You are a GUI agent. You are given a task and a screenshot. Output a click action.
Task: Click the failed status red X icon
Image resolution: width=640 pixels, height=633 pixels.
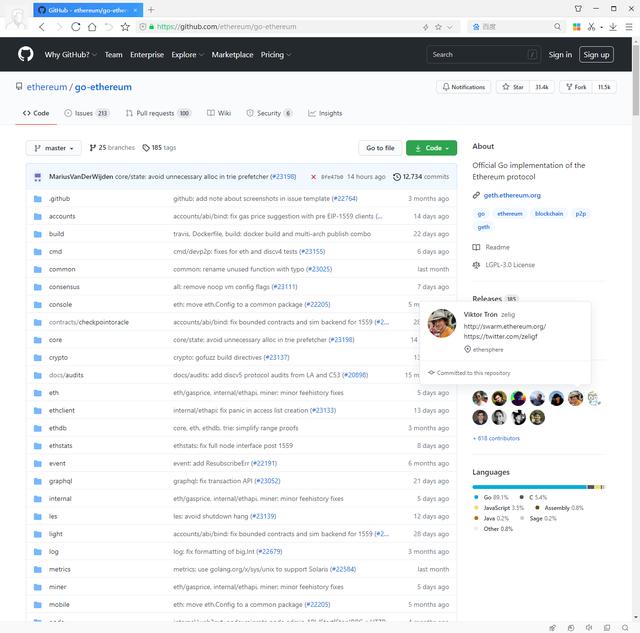click(x=313, y=177)
